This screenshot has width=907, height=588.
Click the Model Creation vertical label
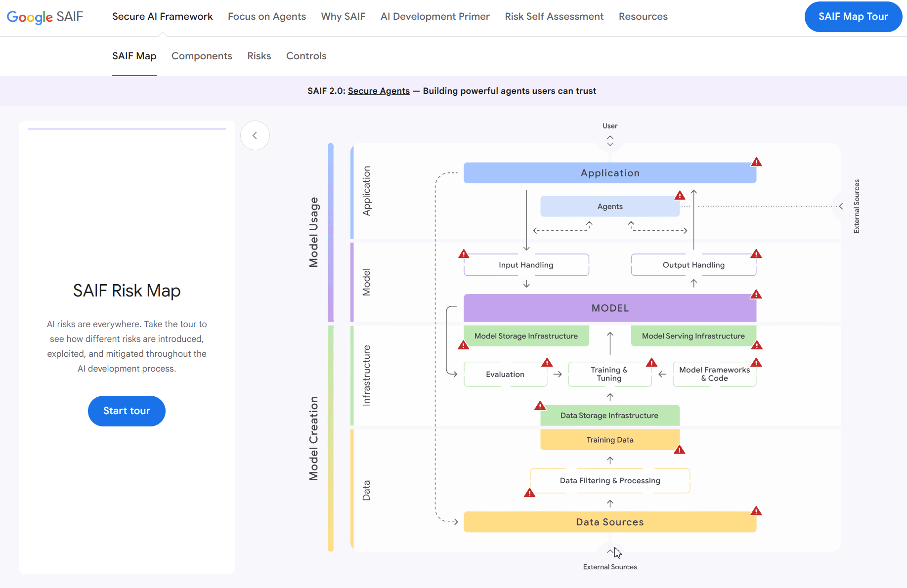click(x=314, y=438)
